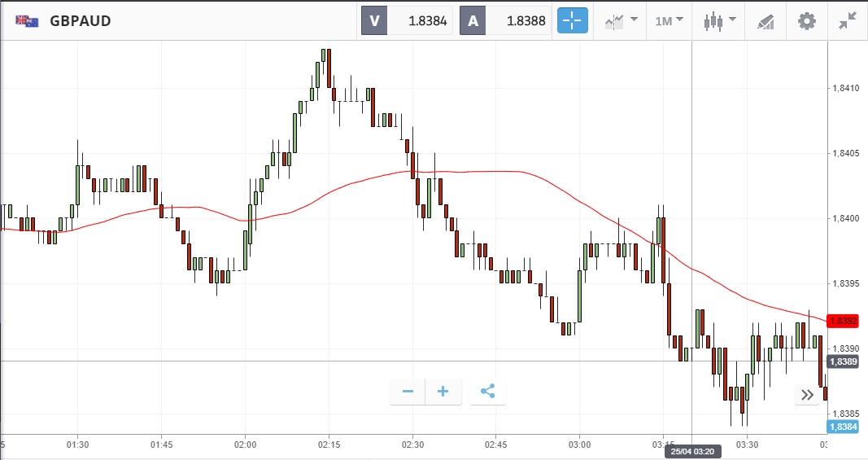Open the compare chart dropdown
868x460 pixels.
tap(621, 20)
